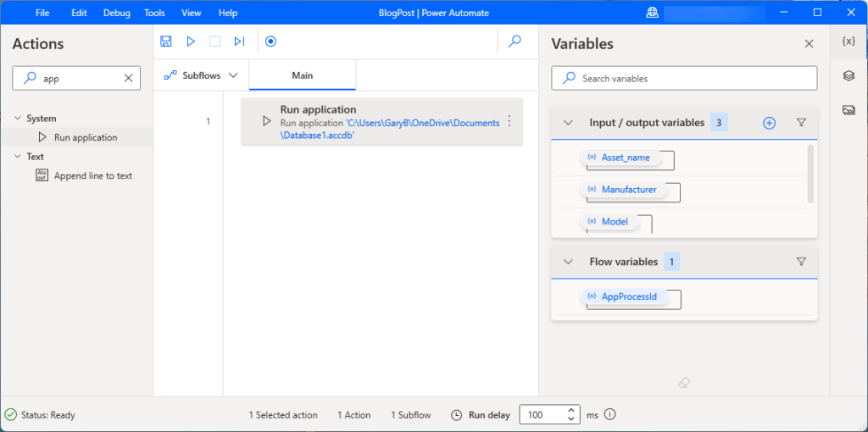Screen dimensions: 868x432
Task: Save the flow with the disk icon
Action: [x=165, y=42]
